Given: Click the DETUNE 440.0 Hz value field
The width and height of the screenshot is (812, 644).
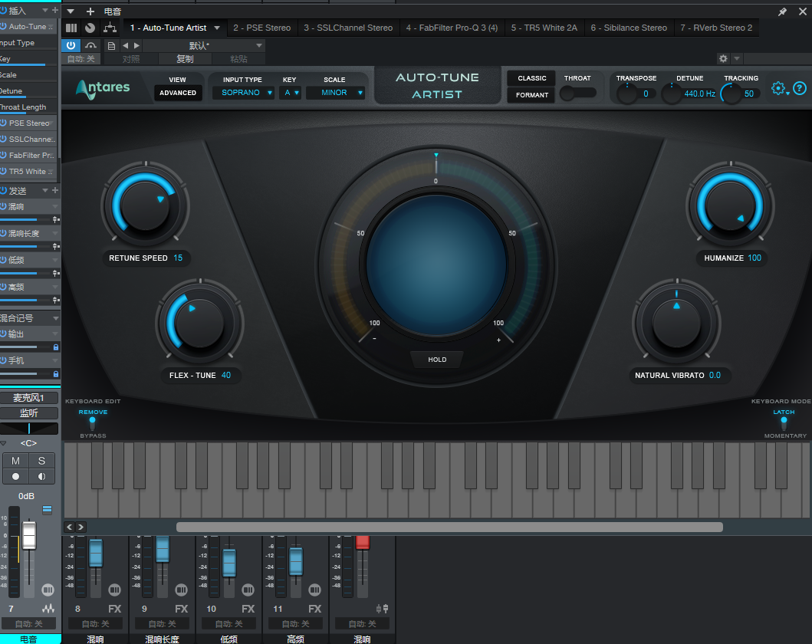Looking at the screenshot, I should pyautogui.click(x=699, y=94).
